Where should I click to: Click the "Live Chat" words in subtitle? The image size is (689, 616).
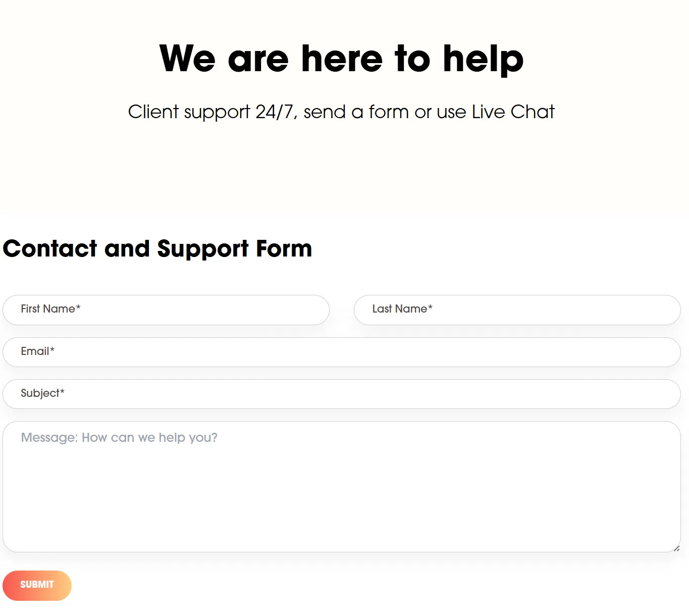[513, 112]
